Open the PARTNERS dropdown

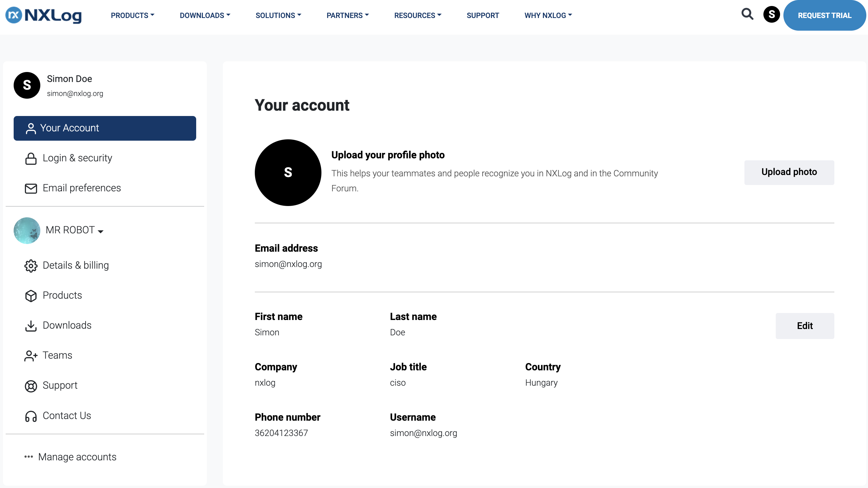tap(348, 16)
